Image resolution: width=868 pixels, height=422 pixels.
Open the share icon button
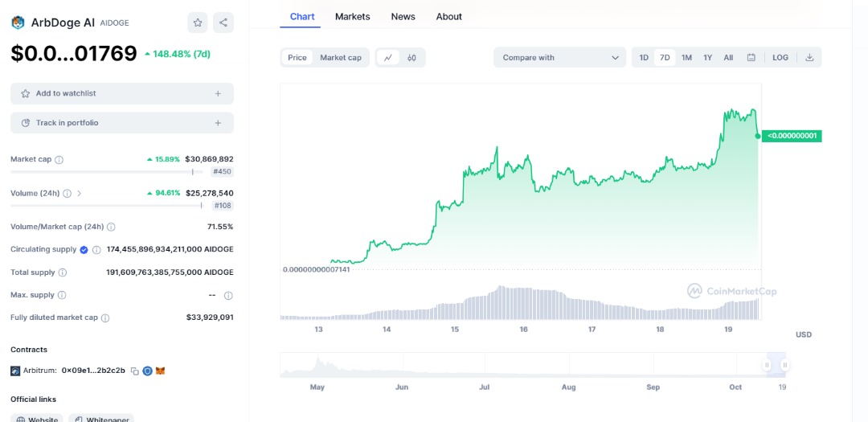tap(223, 23)
